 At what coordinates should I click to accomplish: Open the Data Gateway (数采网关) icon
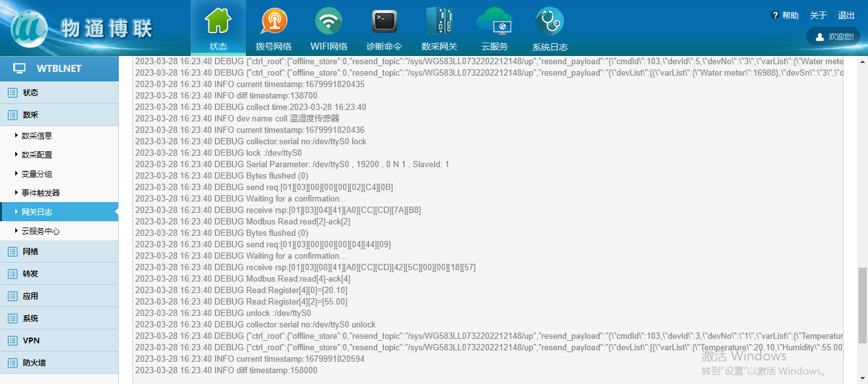439,22
